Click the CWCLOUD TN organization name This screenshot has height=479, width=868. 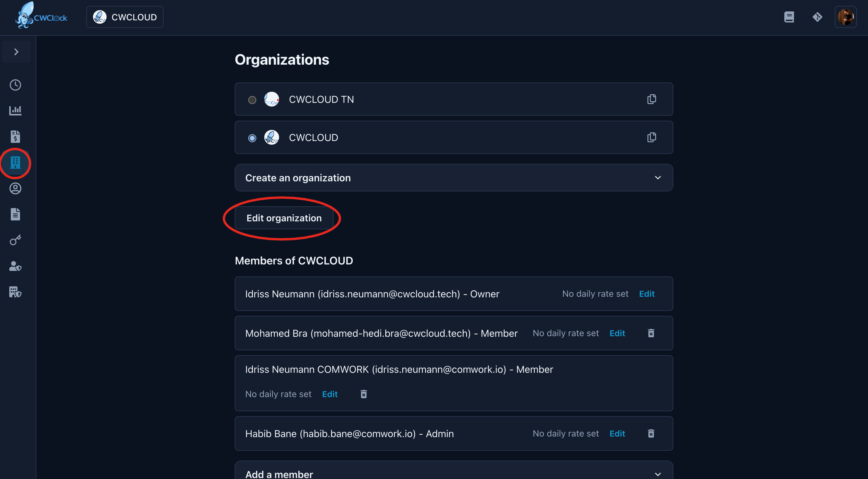[322, 99]
